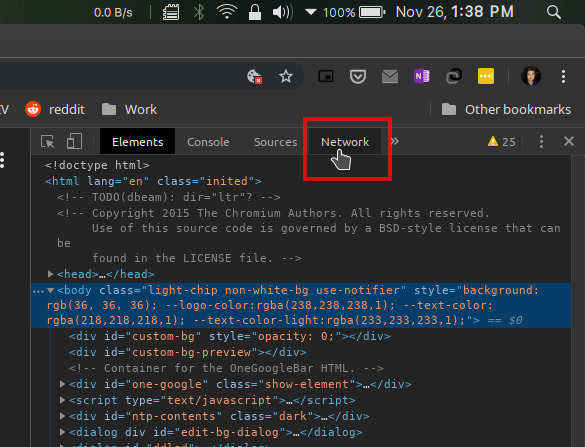Click the lock icon in system tray
Image resolution: width=585 pixels, height=447 pixels.
[255, 12]
